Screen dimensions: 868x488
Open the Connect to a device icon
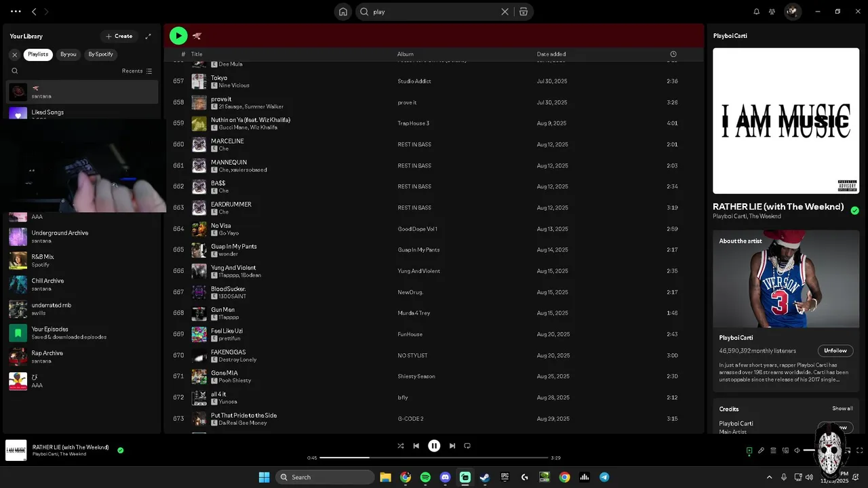click(785, 450)
